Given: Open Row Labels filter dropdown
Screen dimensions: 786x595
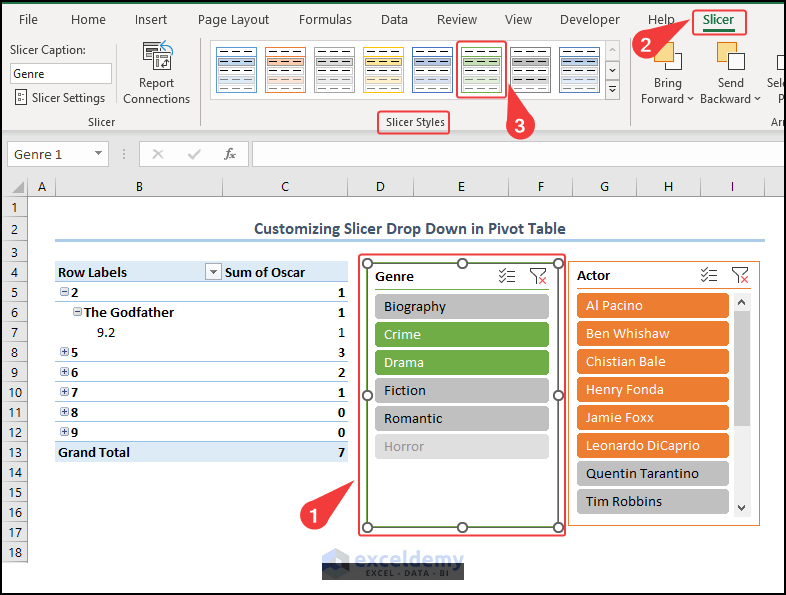Looking at the screenshot, I should (213, 272).
